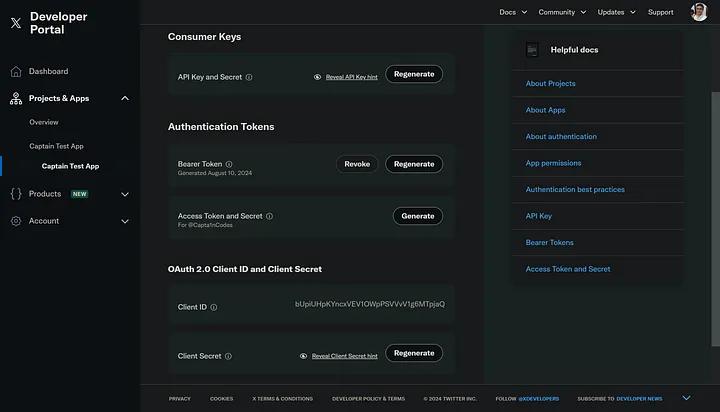Open About authentication help doc
The height and width of the screenshot is (412, 720).
pos(561,136)
